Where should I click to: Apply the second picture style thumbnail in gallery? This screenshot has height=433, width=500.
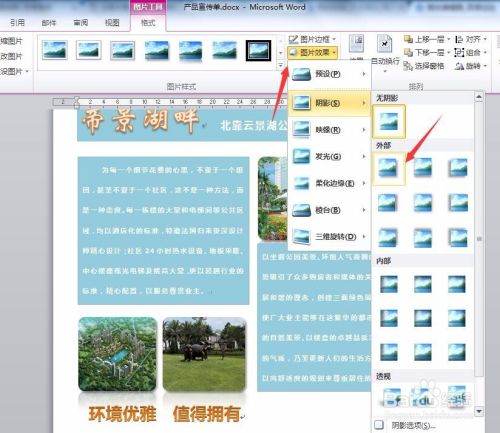click(x=88, y=50)
